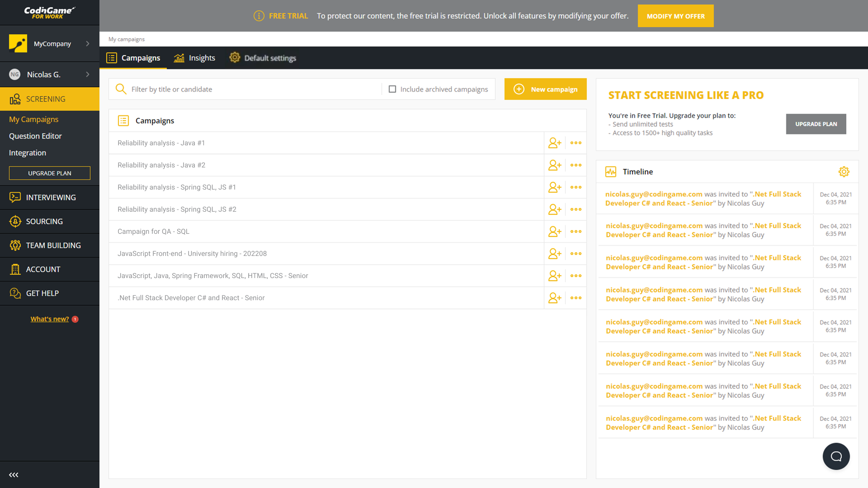Viewport: 868px width, 488px height.
Task: Click invite candidate icon for .Net Full Stack Developer
Action: click(x=555, y=298)
